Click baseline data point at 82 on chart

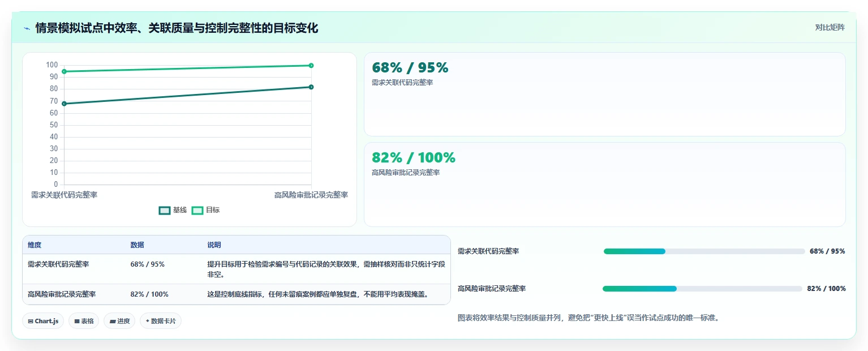pyautogui.click(x=311, y=87)
